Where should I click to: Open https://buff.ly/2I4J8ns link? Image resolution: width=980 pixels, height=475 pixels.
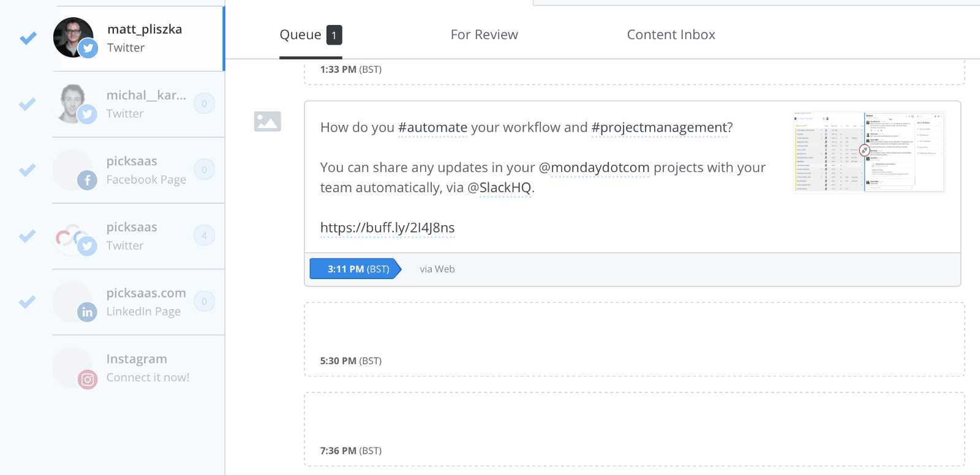pos(387,228)
